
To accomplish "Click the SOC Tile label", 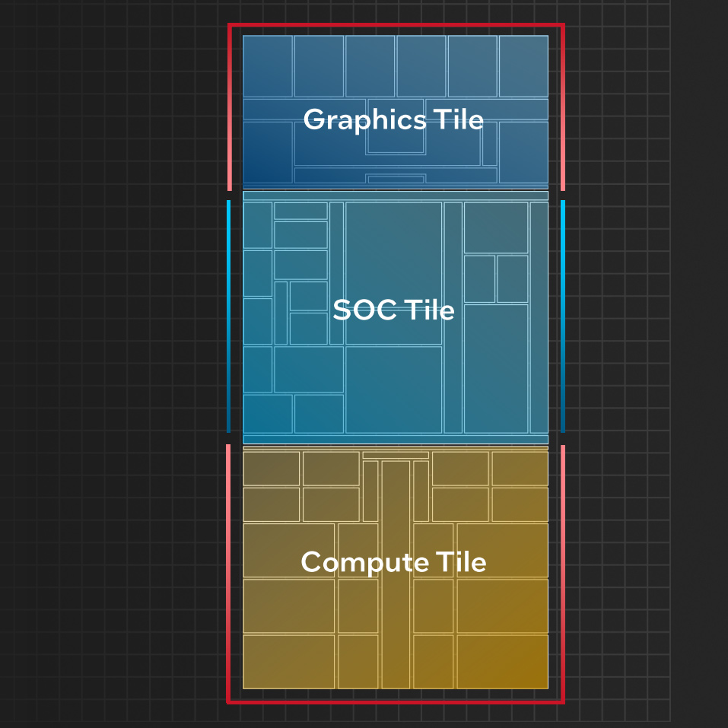I will pyautogui.click(x=393, y=310).
